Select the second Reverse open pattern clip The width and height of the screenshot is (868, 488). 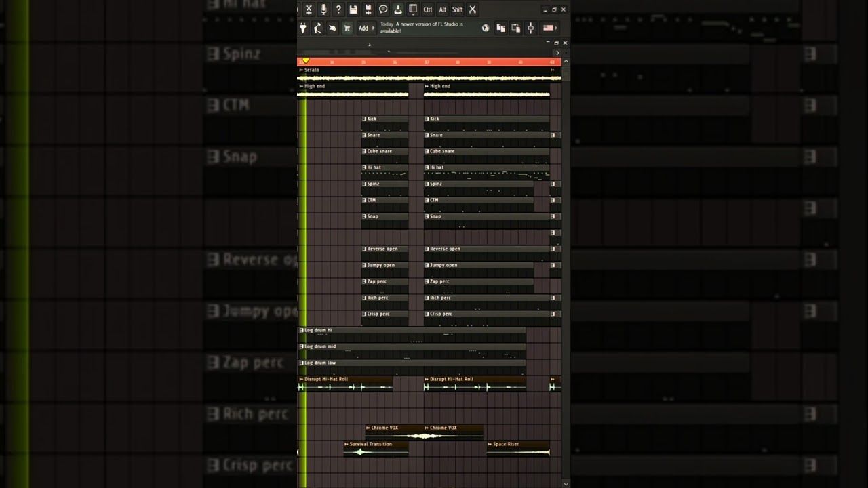(486, 253)
